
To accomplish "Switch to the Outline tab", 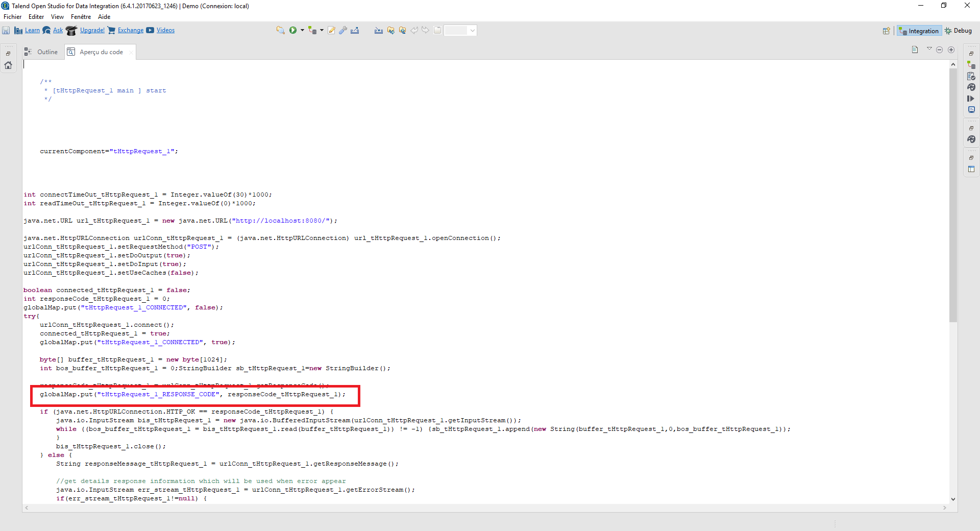I will tap(41, 52).
